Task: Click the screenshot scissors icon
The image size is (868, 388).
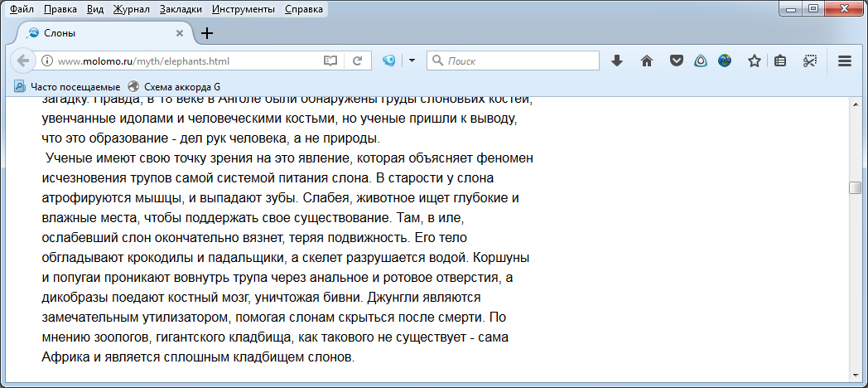Action: [x=810, y=61]
